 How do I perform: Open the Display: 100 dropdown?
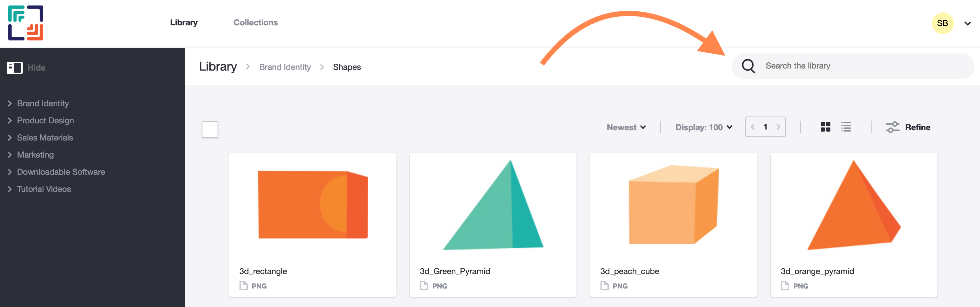coord(703,127)
